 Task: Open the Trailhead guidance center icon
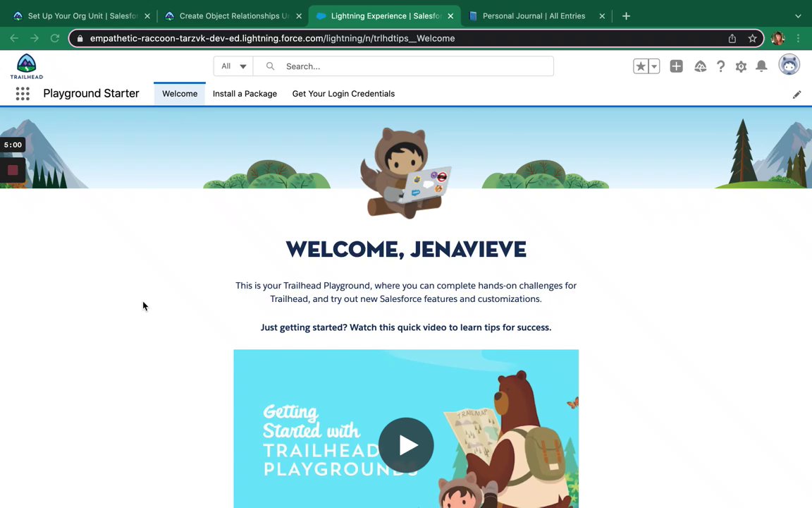pyautogui.click(x=700, y=66)
